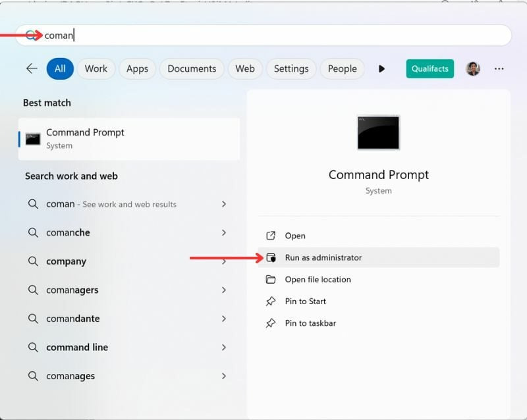Click magnifier icon beside 'comanages'
This screenshot has height=420, width=527.
pyautogui.click(x=33, y=376)
